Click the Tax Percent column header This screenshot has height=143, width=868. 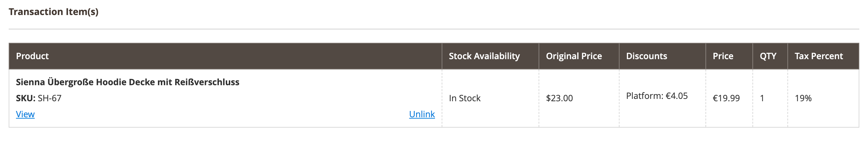click(x=818, y=56)
